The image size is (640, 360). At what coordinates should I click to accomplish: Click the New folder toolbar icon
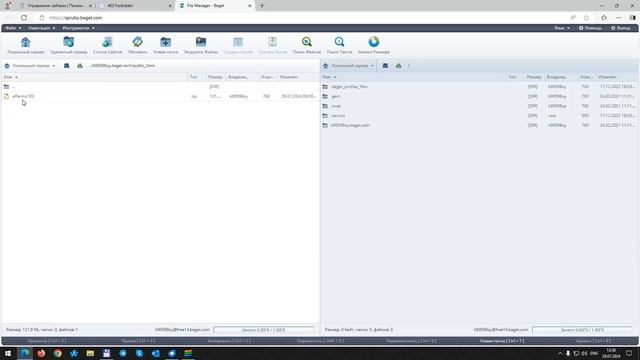165,42
